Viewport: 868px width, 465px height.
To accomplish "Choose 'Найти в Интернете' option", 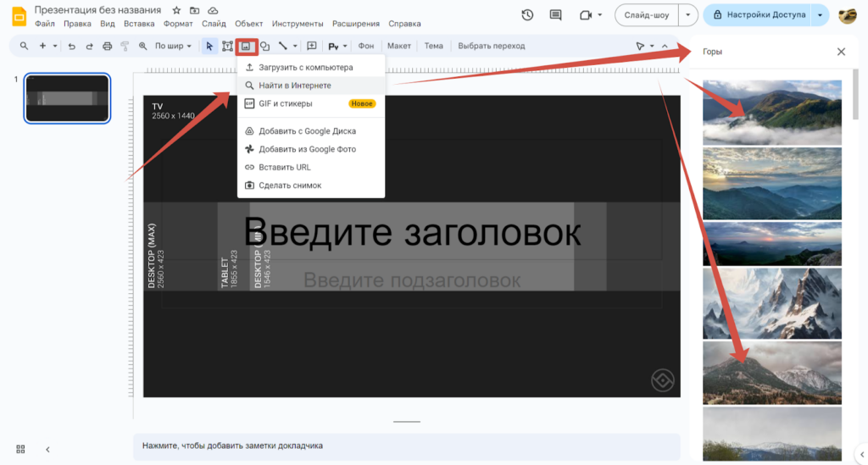I will click(x=311, y=86).
